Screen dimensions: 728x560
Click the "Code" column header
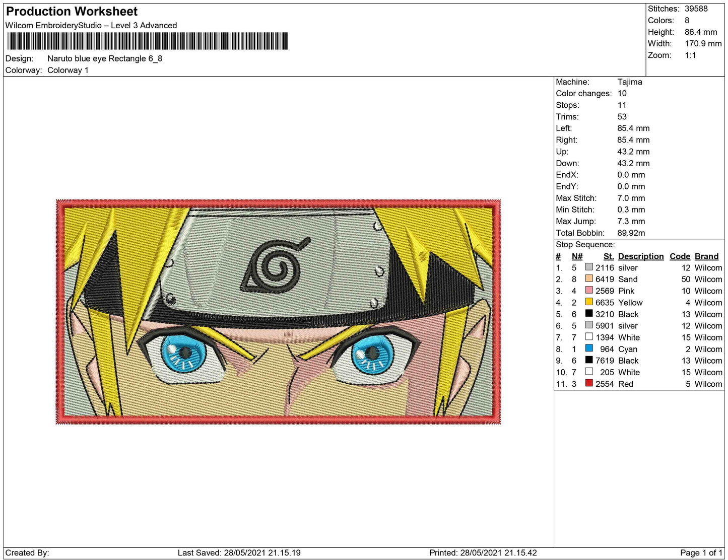(x=680, y=256)
